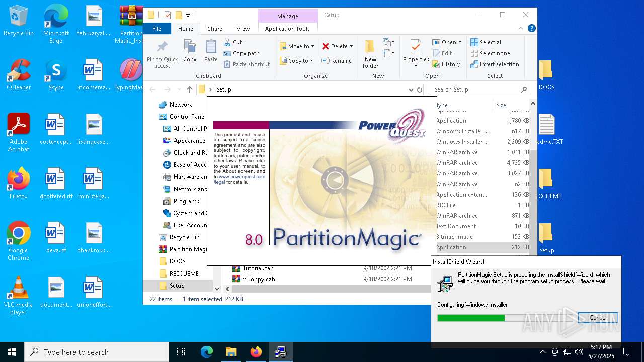Screen dimensions: 644x362
Task: Switch to the View ribbon tab
Action: pyautogui.click(x=243, y=29)
